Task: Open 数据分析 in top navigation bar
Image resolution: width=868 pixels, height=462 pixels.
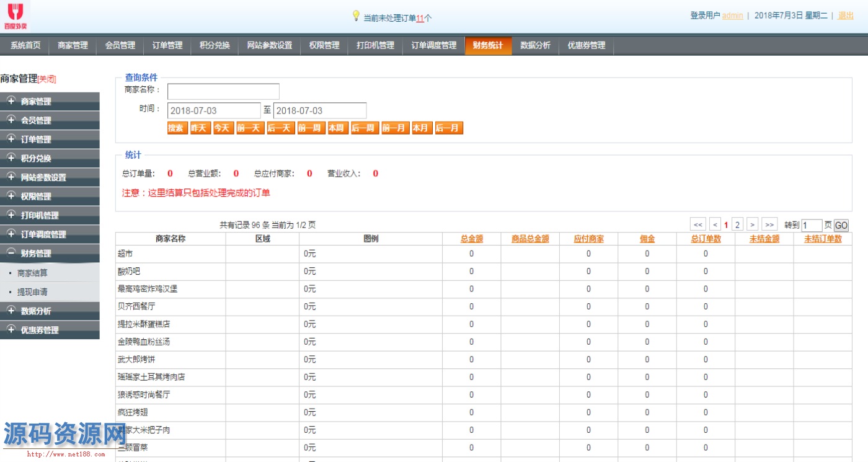Action: point(535,46)
